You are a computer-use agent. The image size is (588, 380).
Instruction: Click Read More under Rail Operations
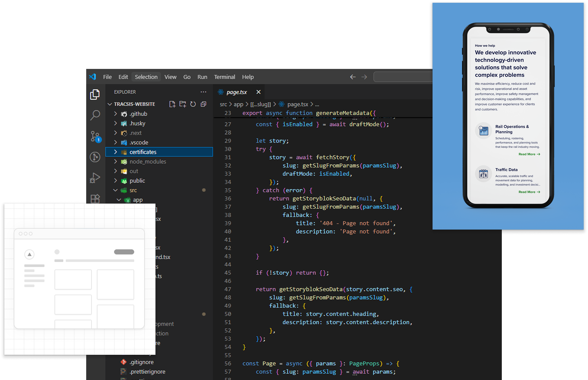529,154
